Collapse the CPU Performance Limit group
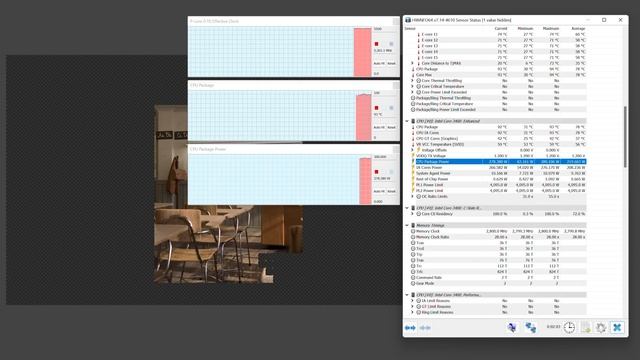 [407, 295]
